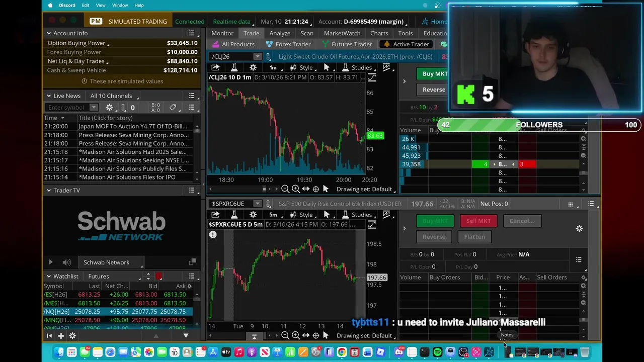This screenshot has width=644, height=362.
Task: Open chart settings gear on $SPXRC6UE chart
Action: point(253,215)
